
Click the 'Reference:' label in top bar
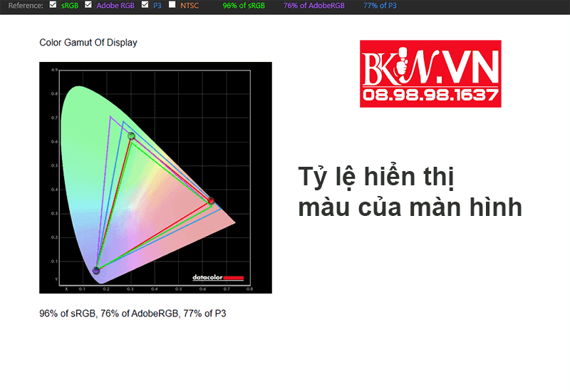coord(23,6)
